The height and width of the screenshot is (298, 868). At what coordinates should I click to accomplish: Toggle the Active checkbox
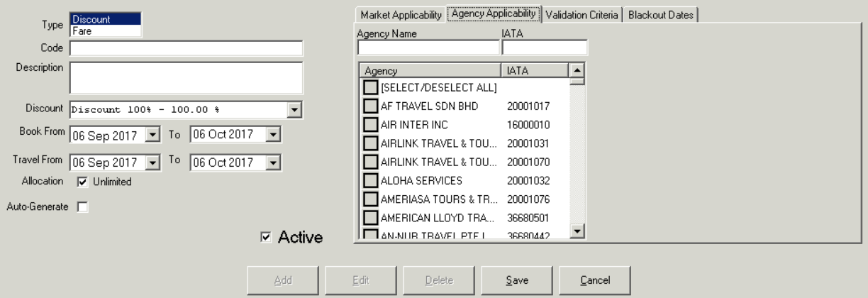(265, 237)
